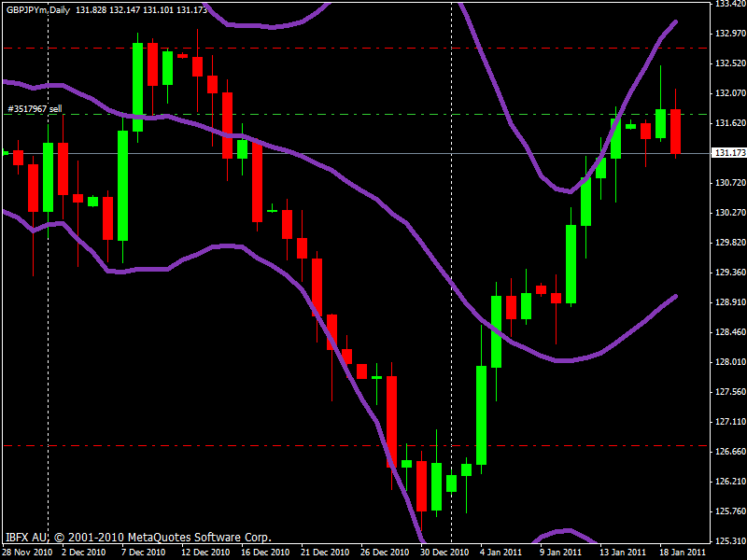This screenshot has height=560, width=747.
Task: Click the 130.720 price axis label
Action: click(731, 182)
